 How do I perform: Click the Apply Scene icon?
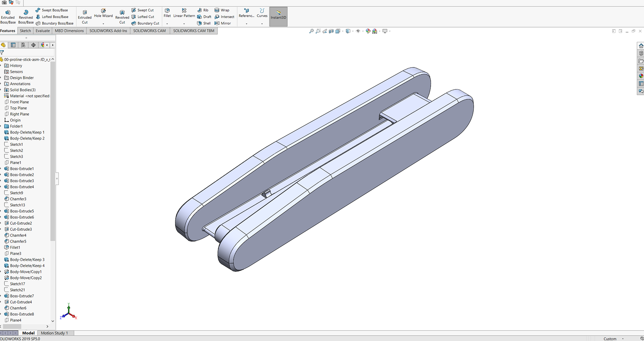[x=375, y=31]
